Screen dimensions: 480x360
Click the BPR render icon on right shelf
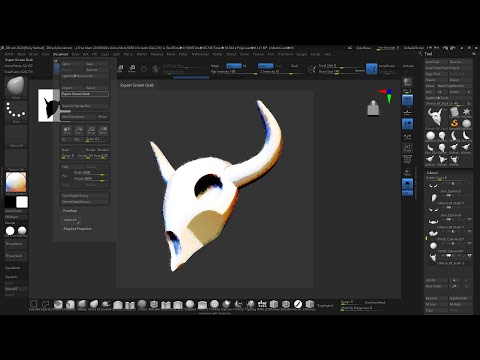[x=407, y=82]
